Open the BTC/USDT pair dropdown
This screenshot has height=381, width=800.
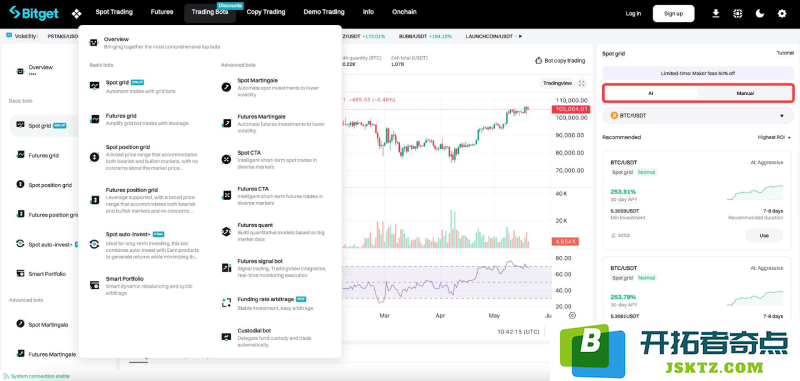tap(697, 116)
